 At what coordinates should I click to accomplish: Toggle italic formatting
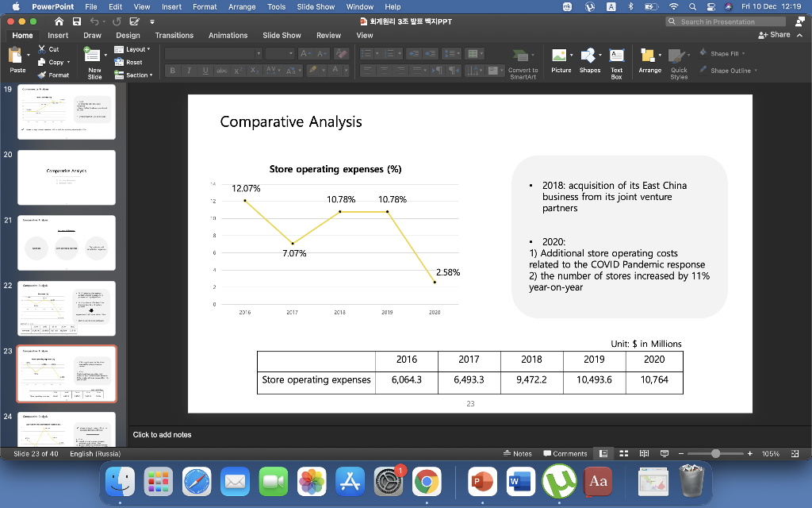(x=188, y=70)
